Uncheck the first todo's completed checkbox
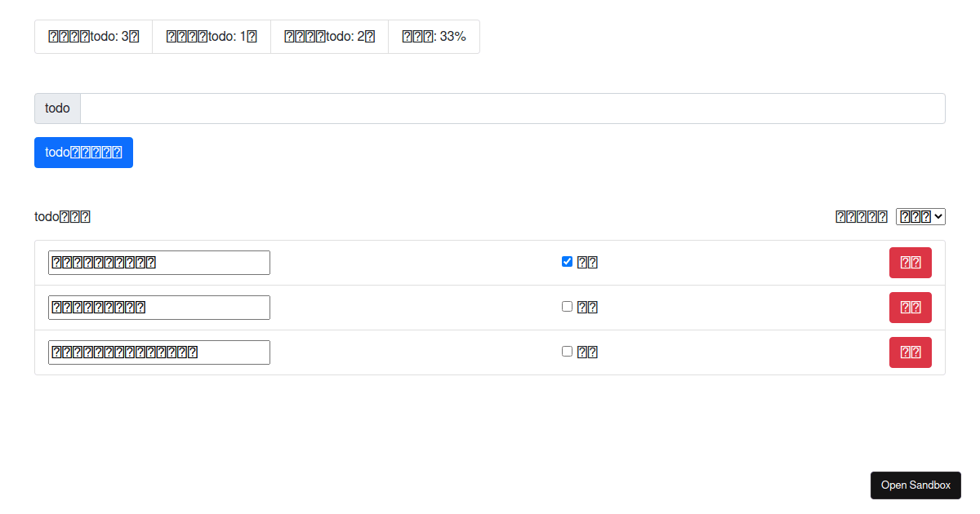This screenshot has width=980, height=514. point(567,261)
